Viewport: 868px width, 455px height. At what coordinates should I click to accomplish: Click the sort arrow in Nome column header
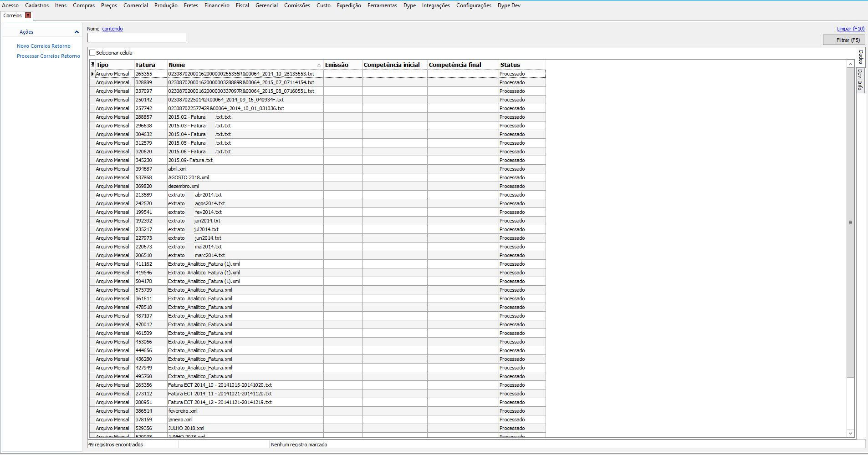[x=319, y=65]
